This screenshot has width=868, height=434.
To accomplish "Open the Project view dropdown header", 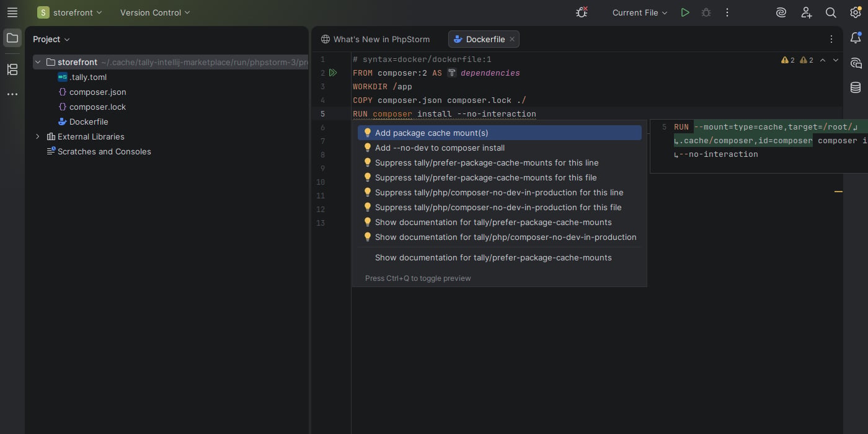I will [x=51, y=39].
